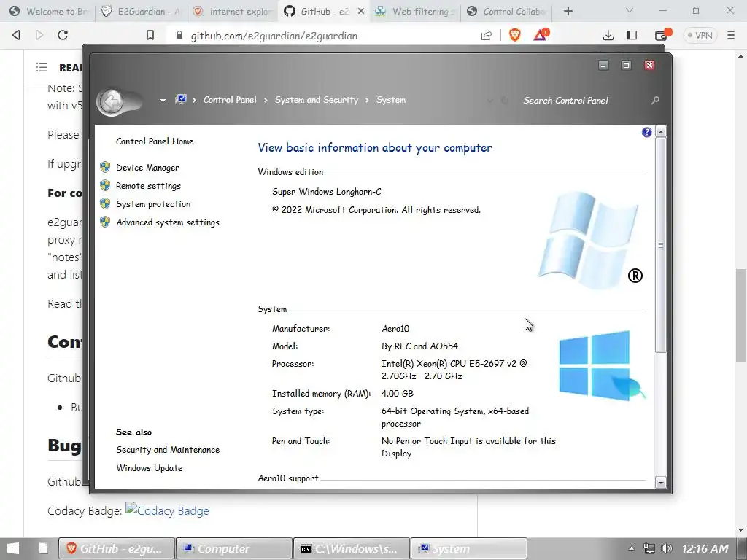This screenshot has width=747, height=560.
Task: Open the Brave main menu
Action: 731,35
